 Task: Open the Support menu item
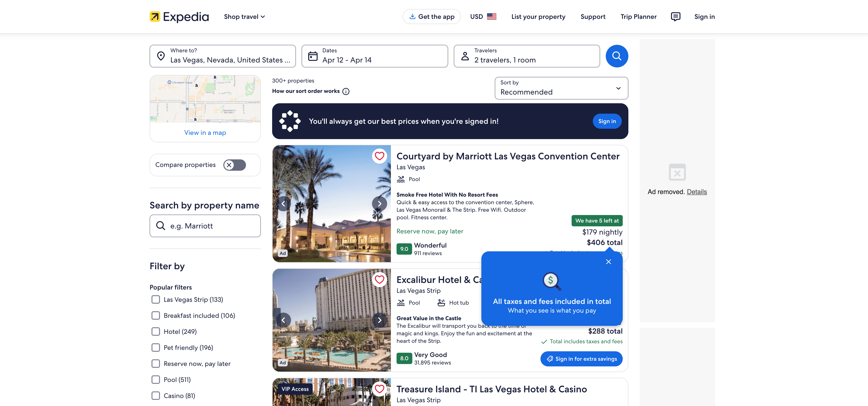(593, 17)
